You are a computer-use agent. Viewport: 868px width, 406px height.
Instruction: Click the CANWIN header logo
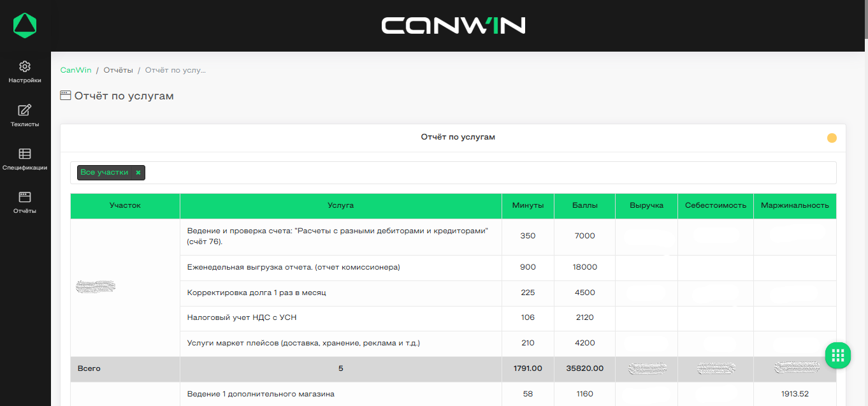coord(453,25)
